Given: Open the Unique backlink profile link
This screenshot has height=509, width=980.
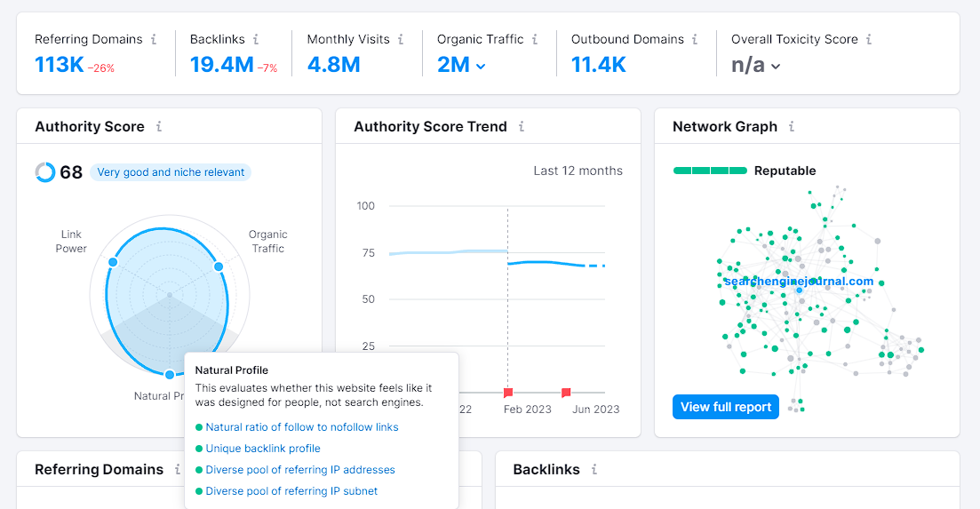Looking at the screenshot, I should (x=262, y=449).
